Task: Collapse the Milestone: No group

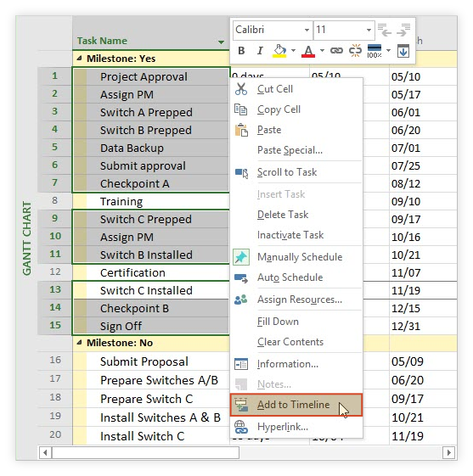Action: coord(79,343)
